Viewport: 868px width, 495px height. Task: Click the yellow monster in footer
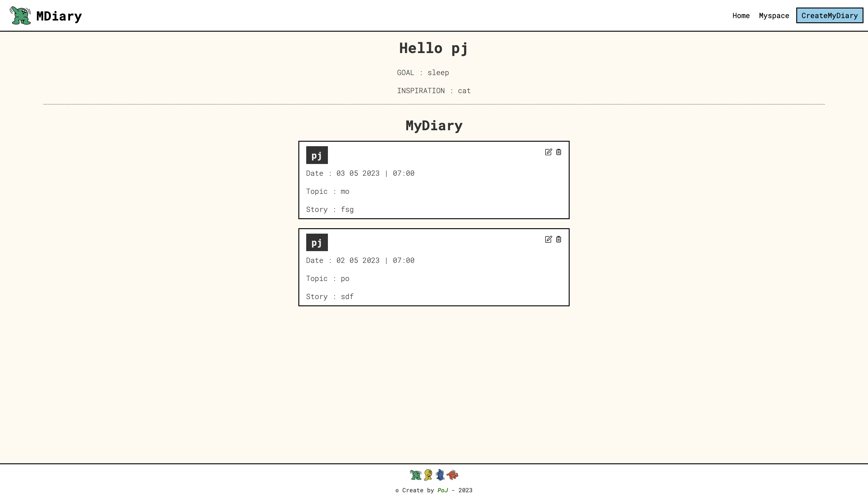click(x=428, y=475)
